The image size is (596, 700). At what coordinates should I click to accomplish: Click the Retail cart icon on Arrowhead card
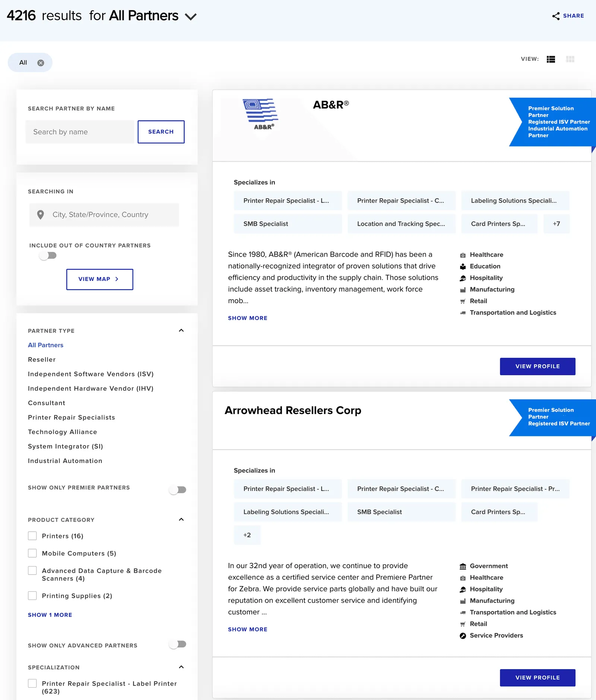point(463,624)
